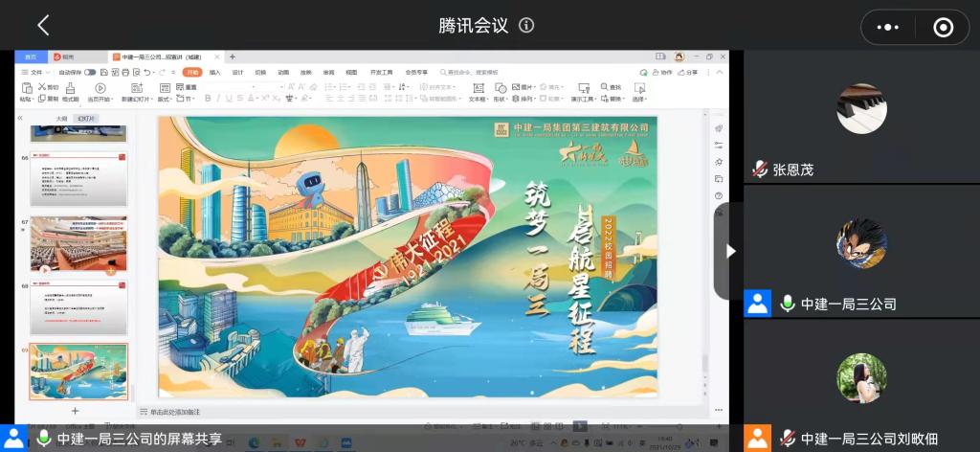Start the slideshow from the current slide (当页开始)
The width and height of the screenshot is (980, 452).
pyautogui.click(x=100, y=89)
